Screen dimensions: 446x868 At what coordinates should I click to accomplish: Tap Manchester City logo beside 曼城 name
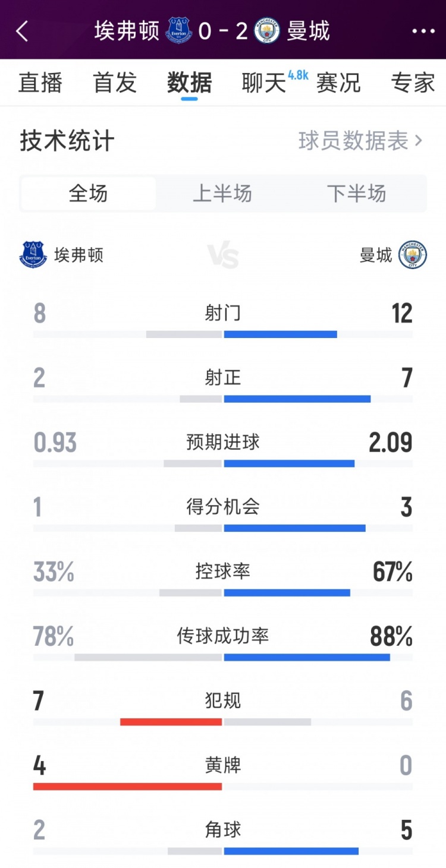(413, 255)
